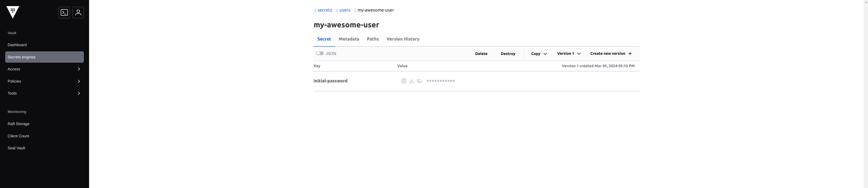This screenshot has width=868, height=188.
Task: Follow the users breadcrumb link
Action: [344, 10]
